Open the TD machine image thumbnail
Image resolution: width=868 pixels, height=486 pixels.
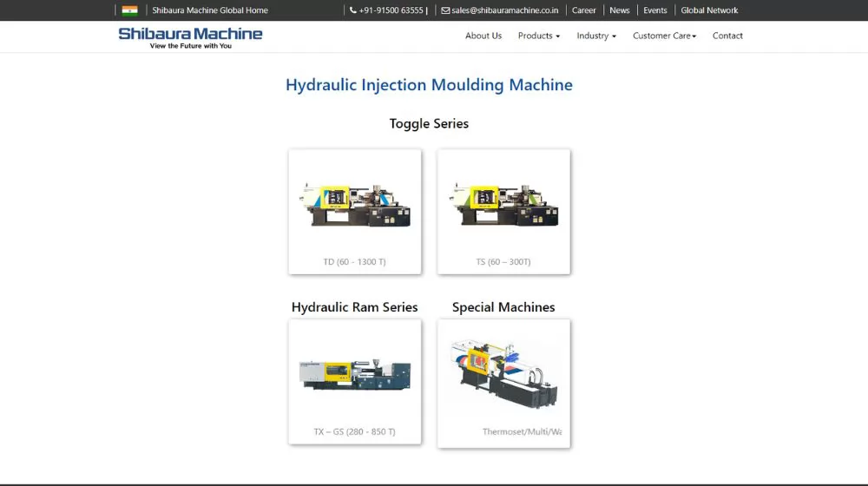pyautogui.click(x=355, y=206)
